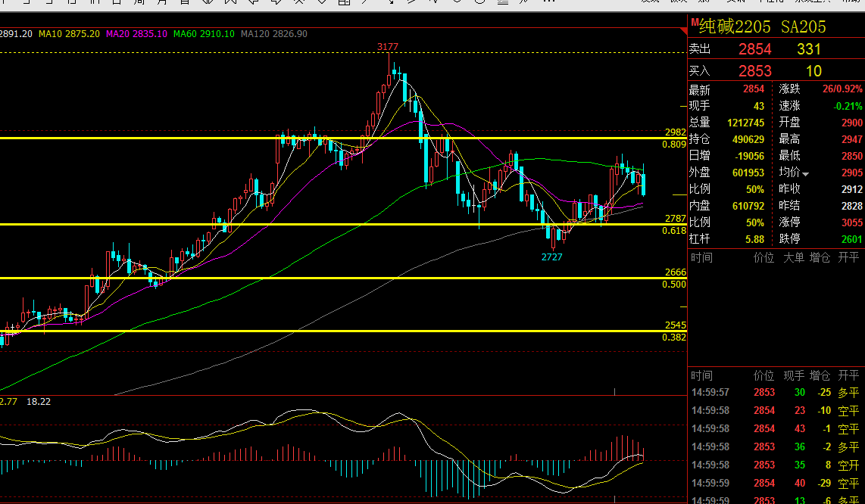This screenshot has width=865, height=504.
Task: Select the 0.809 Fibonacci level label
Action: pos(674,145)
